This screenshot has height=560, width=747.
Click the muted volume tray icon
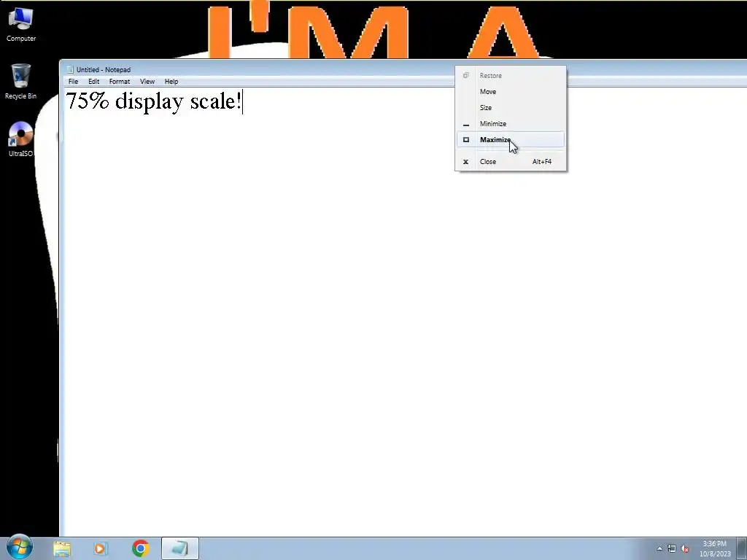point(685,548)
